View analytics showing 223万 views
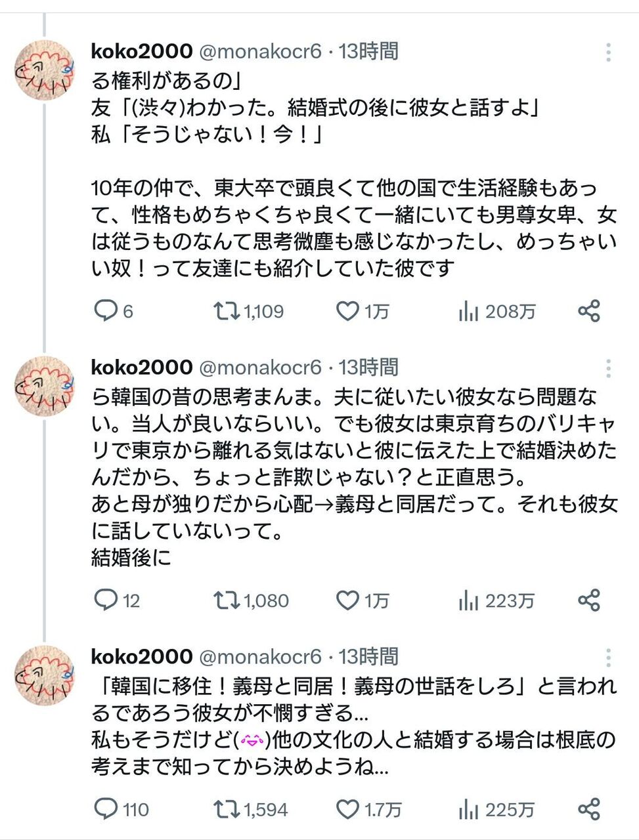This screenshot has width=639, height=840. pyautogui.click(x=468, y=600)
